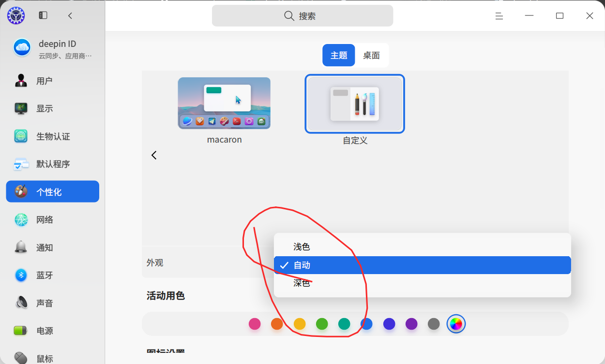Open the 通知 bell icon

coord(21,248)
